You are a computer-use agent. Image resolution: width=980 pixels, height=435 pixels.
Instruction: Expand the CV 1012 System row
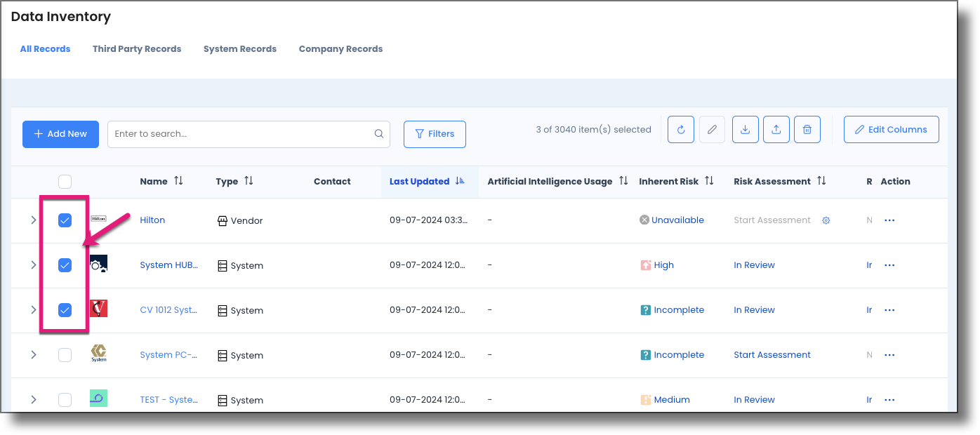(x=33, y=310)
